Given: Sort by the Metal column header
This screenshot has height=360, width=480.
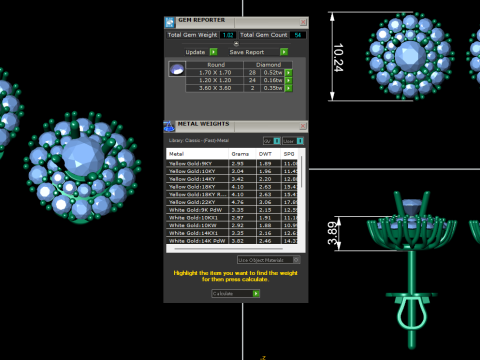Looking at the screenshot, I should (197, 154).
